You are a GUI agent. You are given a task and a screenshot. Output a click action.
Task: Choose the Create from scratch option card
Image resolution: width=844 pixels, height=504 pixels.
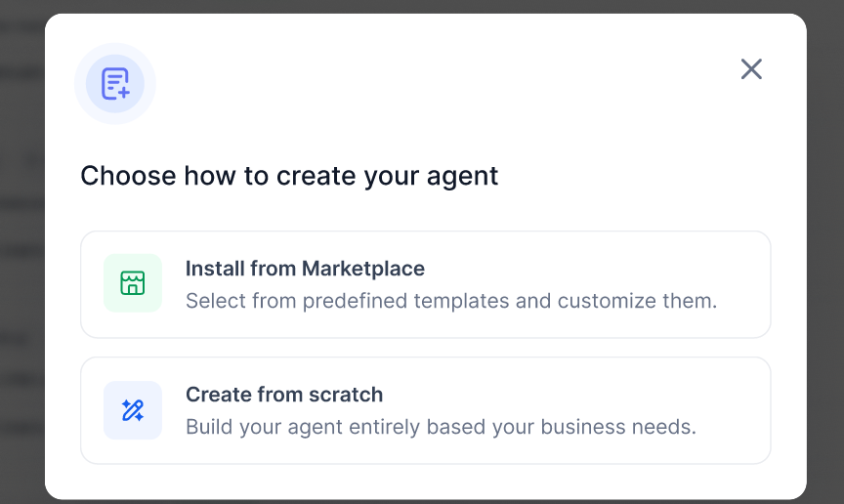[x=425, y=410]
